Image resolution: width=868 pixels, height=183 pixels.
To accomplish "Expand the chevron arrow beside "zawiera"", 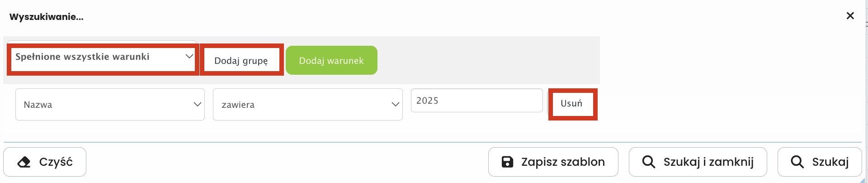I will tap(395, 105).
